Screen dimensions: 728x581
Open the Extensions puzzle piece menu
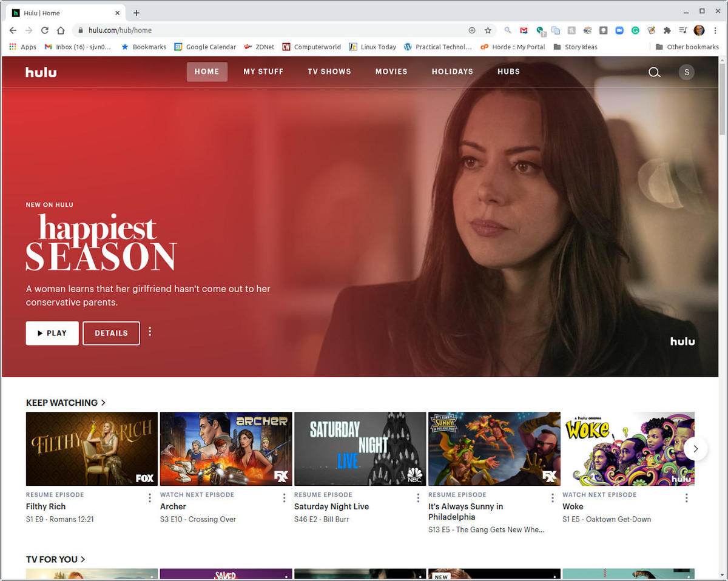667,30
